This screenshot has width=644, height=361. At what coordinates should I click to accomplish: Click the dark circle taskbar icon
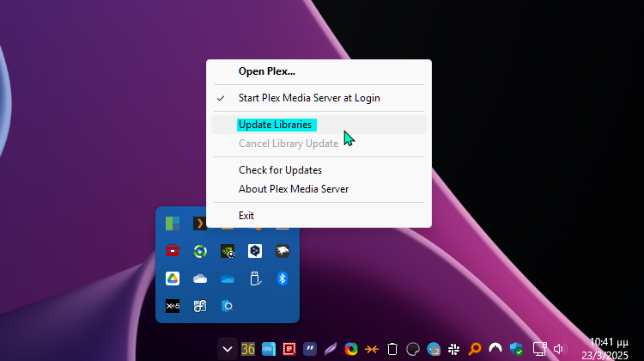point(413,349)
